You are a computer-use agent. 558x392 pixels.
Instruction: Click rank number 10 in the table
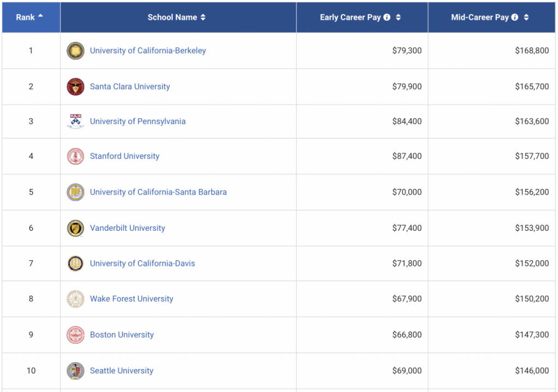point(31,371)
